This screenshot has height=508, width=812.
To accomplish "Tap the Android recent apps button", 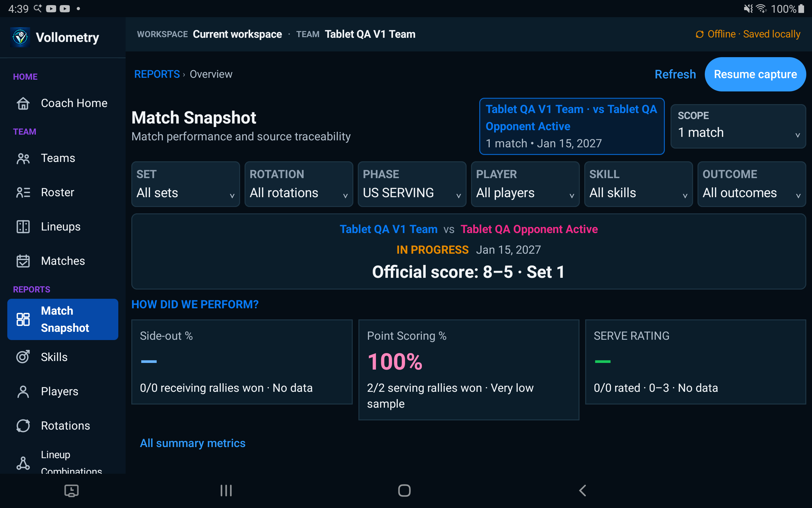I will pos(226,491).
